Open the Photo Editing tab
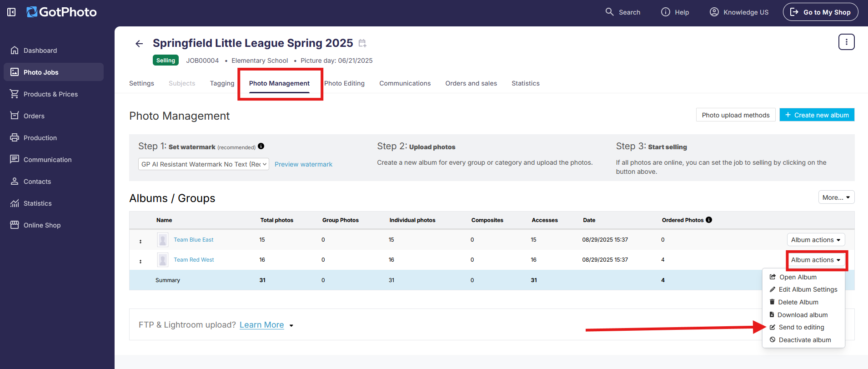 pos(344,83)
